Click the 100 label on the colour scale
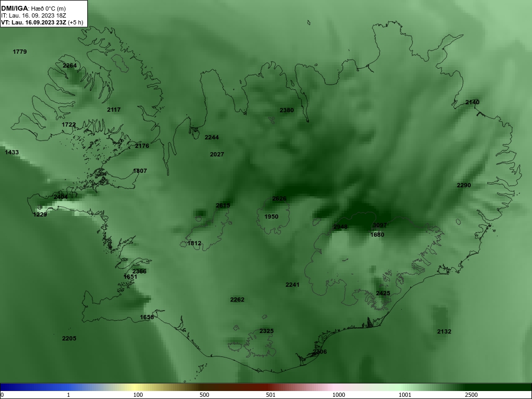Image resolution: width=532 pixels, height=399 pixels. pos(138,395)
